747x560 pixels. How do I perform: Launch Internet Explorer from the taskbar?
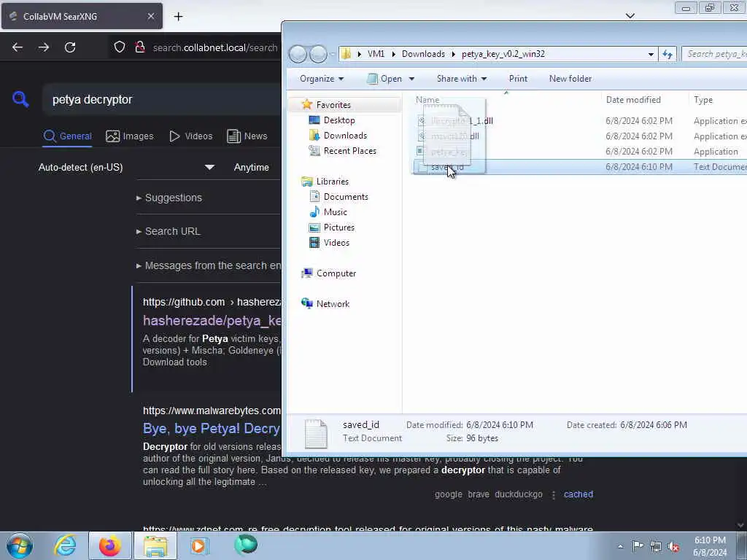coord(65,545)
